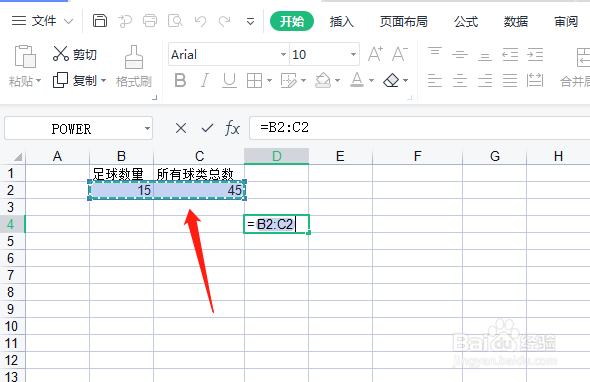Expand quick access toolbar customize arrow

click(250, 22)
